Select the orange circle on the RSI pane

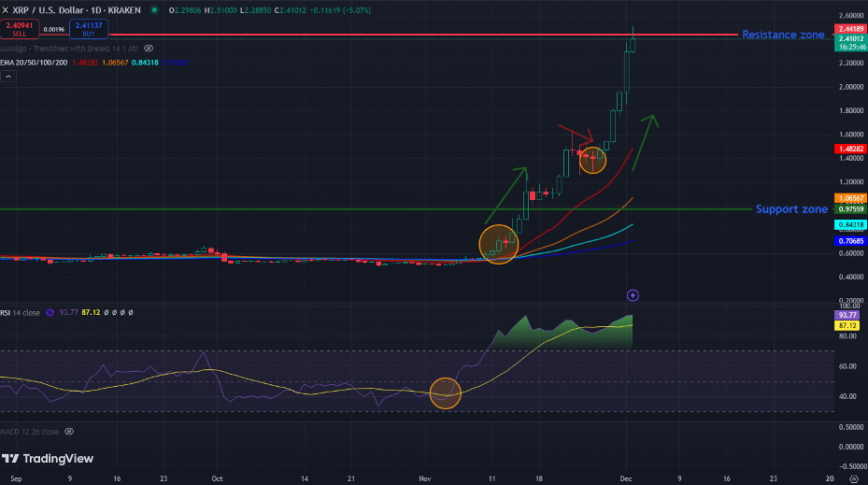click(446, 392)
